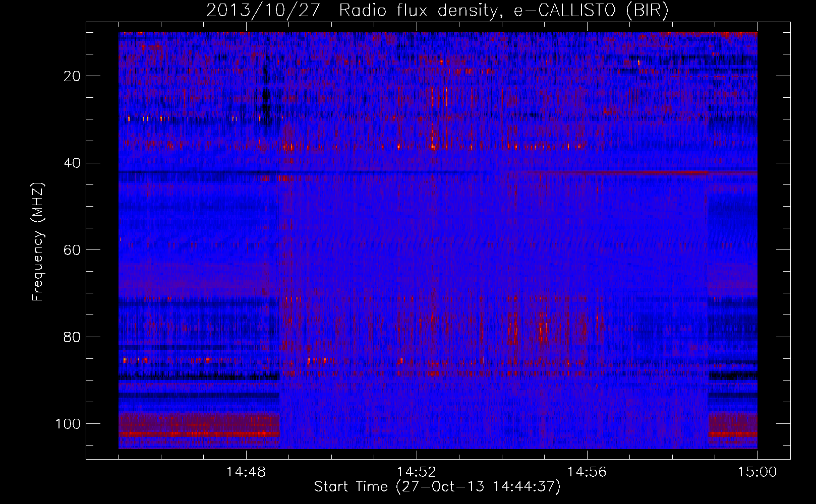Click the '15:00' time tick label
The height and width of the screenshot is (504, 816).
757,472
